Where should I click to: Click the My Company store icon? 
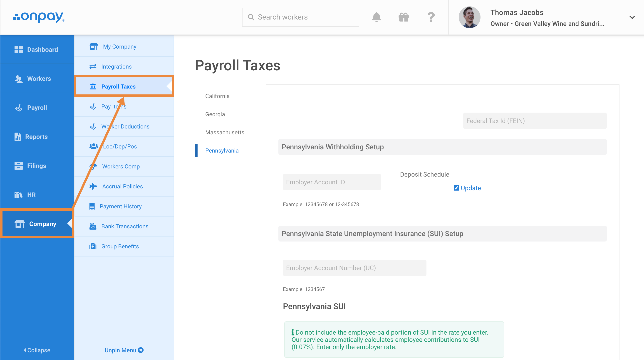tap(94, 47)
